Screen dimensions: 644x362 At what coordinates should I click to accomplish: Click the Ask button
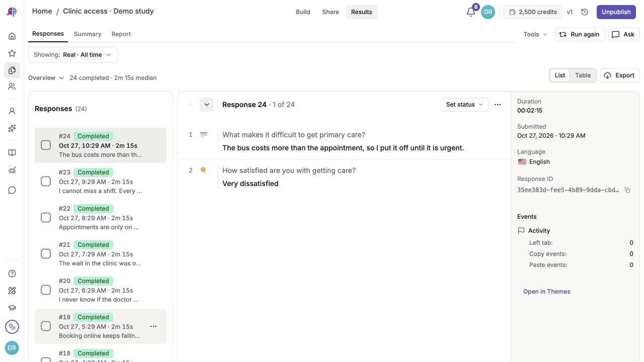623,34
